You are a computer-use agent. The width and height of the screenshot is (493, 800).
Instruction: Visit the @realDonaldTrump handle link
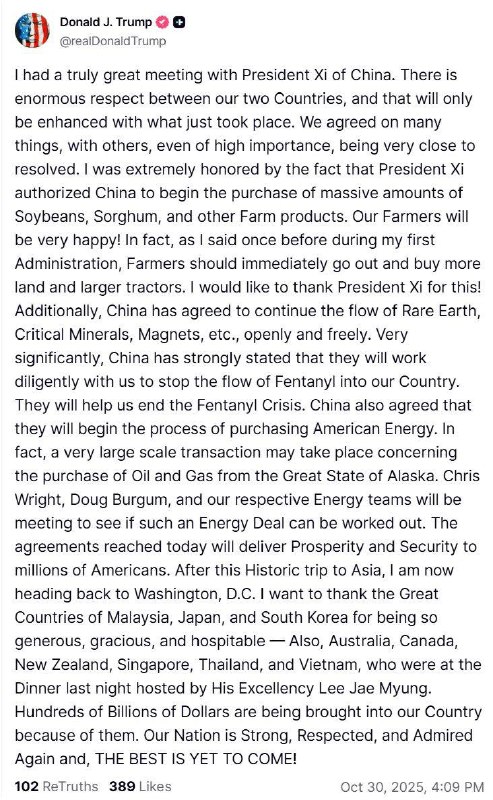click(113, 41)
